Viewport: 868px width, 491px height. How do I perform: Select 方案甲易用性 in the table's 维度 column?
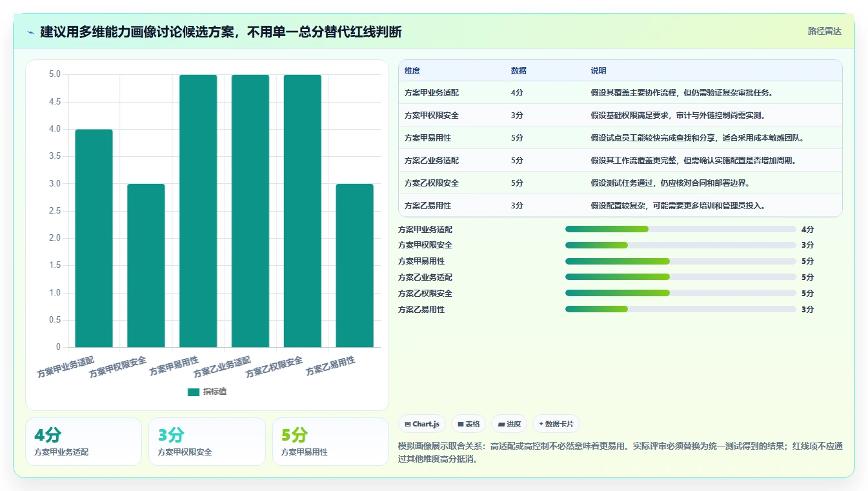[x=428, y=138]
